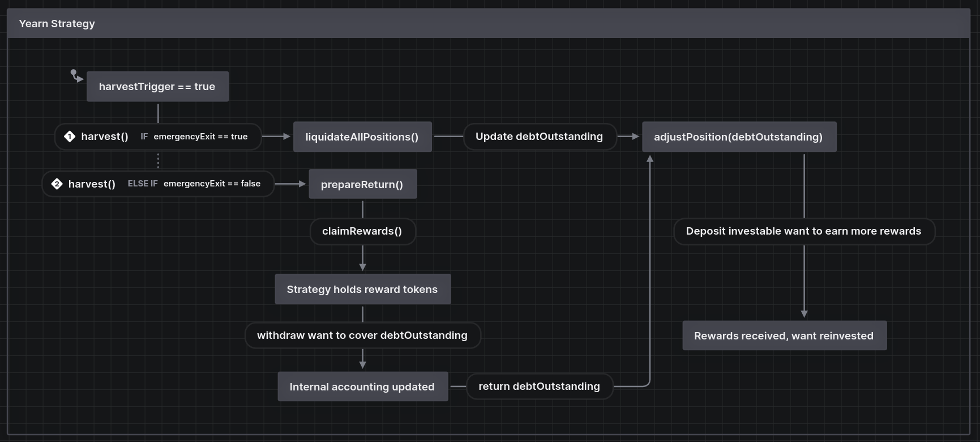Click the emergencyExit == false guard text
980x442 pixels.
(x=212, y=184)
